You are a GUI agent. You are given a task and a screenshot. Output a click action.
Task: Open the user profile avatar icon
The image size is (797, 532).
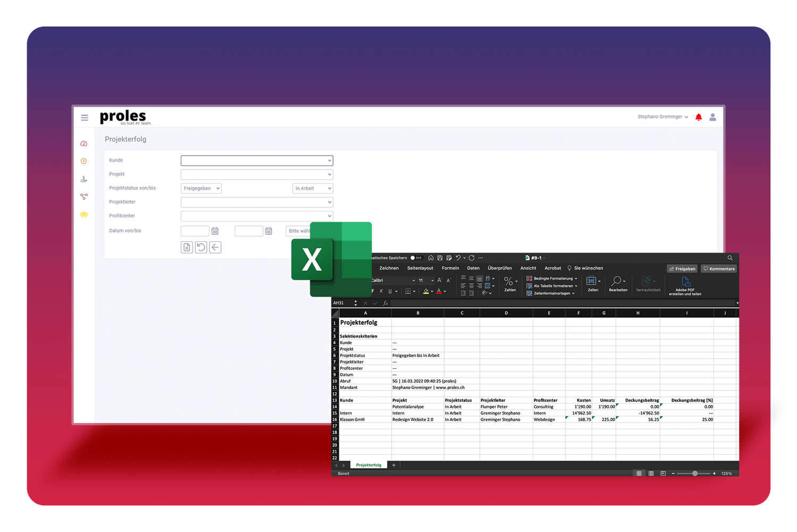click(713, 117)
